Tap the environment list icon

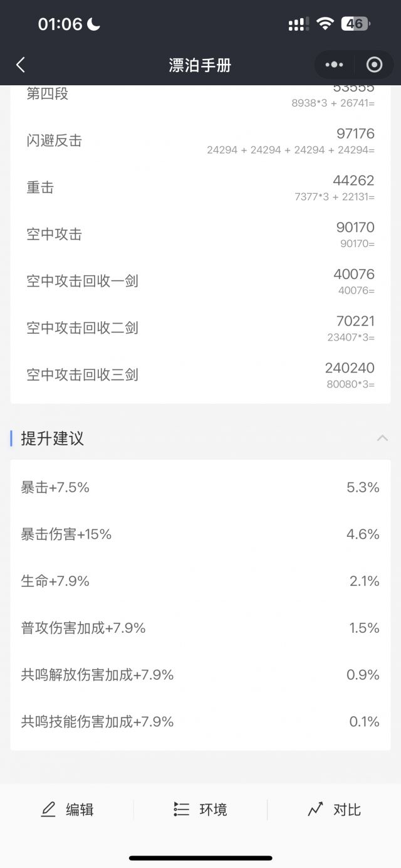point(181,810)
